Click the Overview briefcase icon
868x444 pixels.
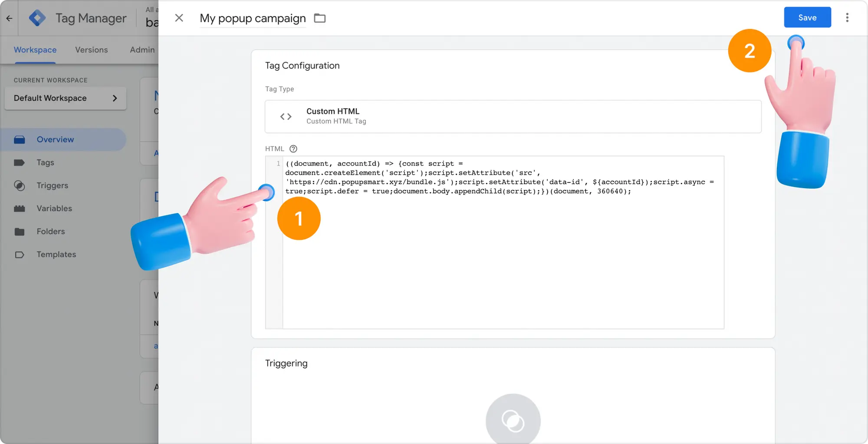[20, 139]
